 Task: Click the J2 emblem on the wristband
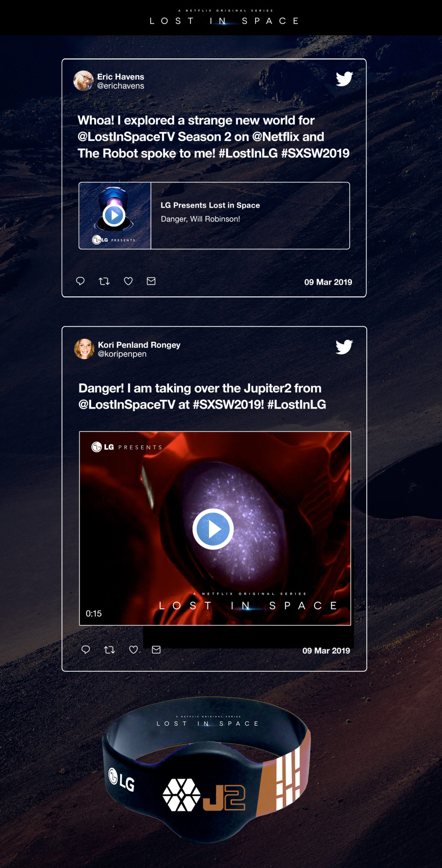click(x=204, y=795)
